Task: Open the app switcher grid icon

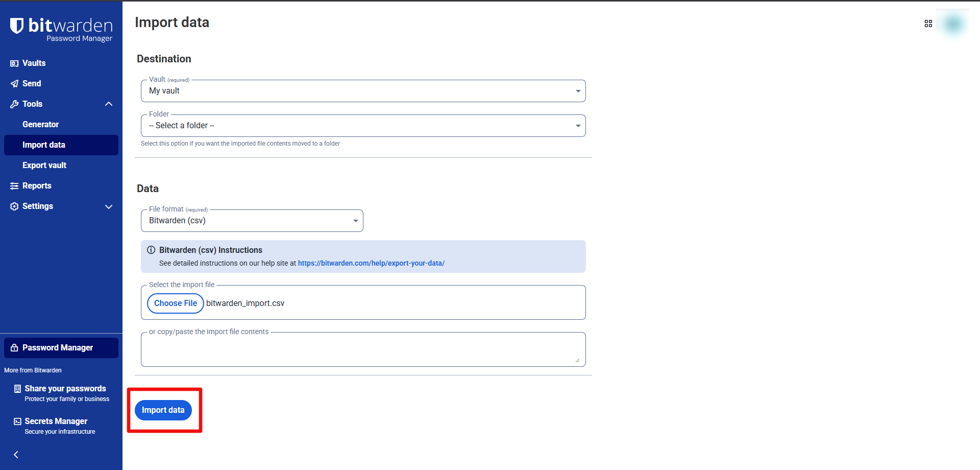Action: 928,24
